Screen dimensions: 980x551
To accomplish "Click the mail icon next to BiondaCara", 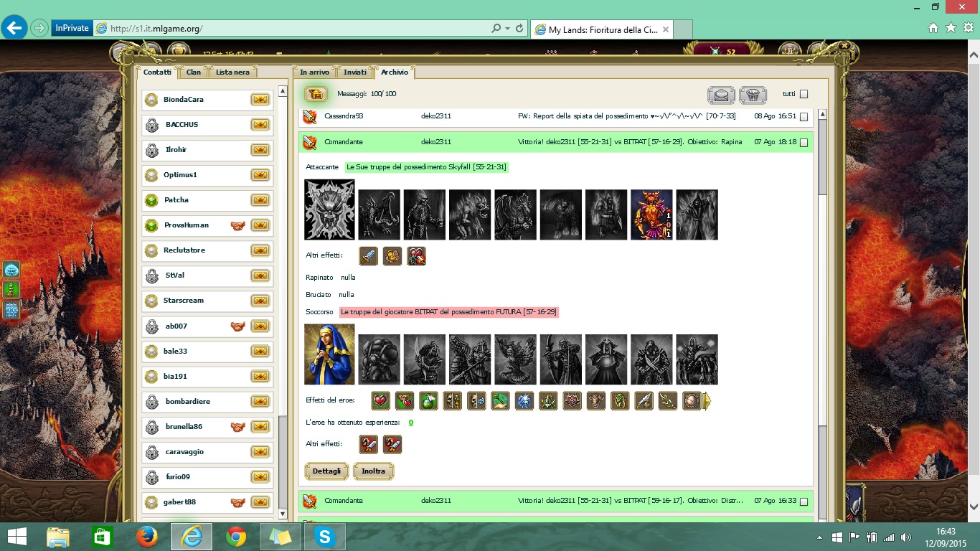I will (260, 100).
